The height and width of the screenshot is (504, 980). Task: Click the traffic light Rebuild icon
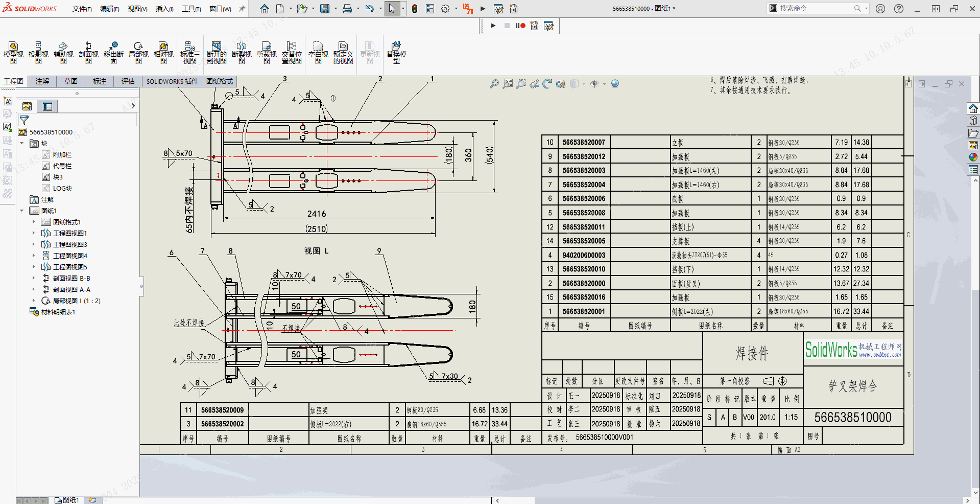click(x=415, y=9)
